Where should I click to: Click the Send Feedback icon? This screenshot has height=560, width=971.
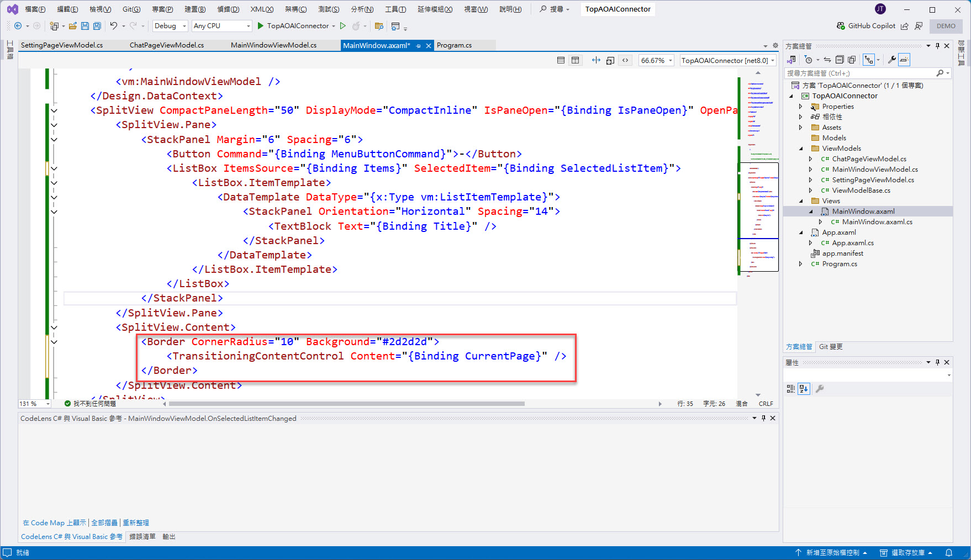tap(919, 26)
